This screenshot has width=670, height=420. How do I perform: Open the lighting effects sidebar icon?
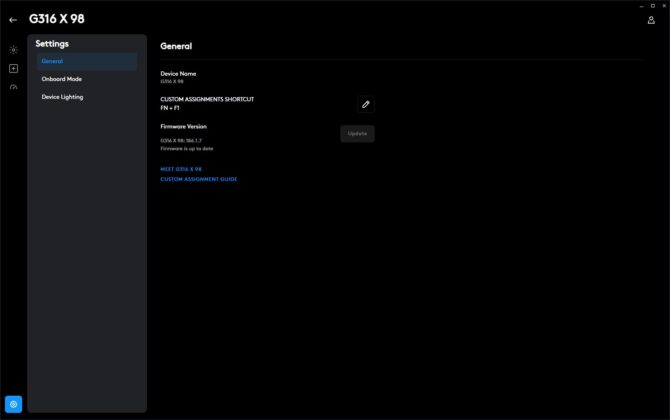[14, 50]
